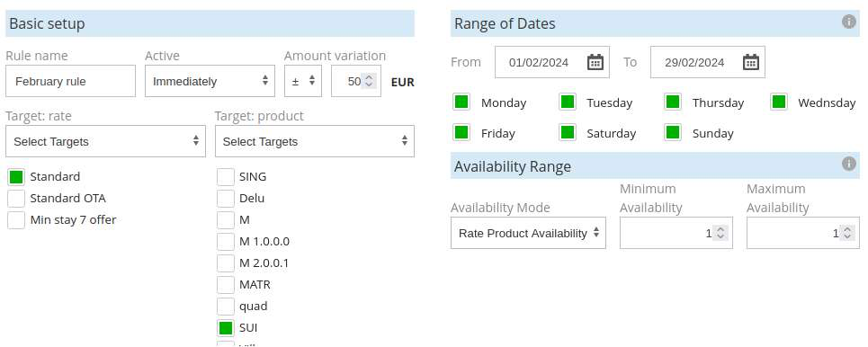The height and width of the screenshot is (347, 868).
Task: Expand the Availability Mode dropdown
Action: pyautogui.click(x=528, y=233)
